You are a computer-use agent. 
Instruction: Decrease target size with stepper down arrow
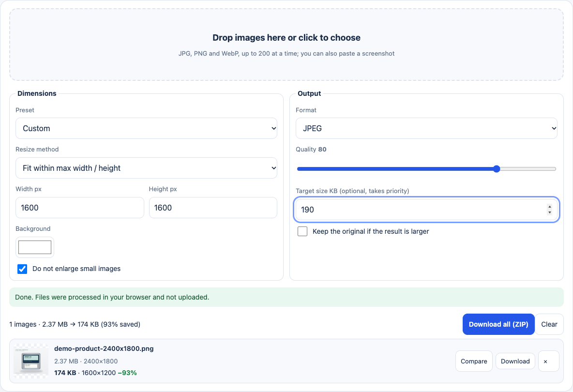tap(550, 212)
